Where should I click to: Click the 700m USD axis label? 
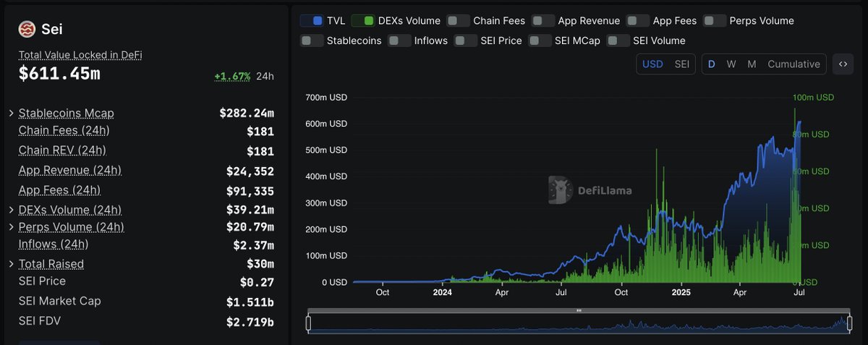point(327,98)
